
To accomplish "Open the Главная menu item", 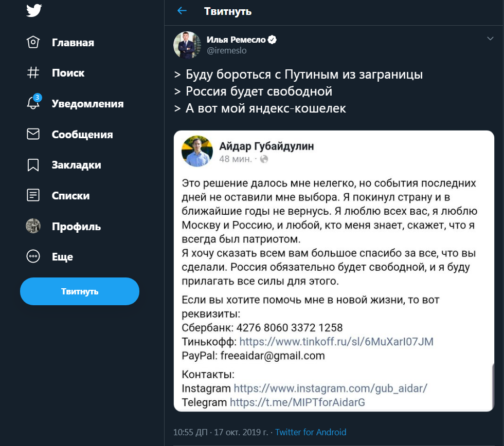I will [73, 43].
